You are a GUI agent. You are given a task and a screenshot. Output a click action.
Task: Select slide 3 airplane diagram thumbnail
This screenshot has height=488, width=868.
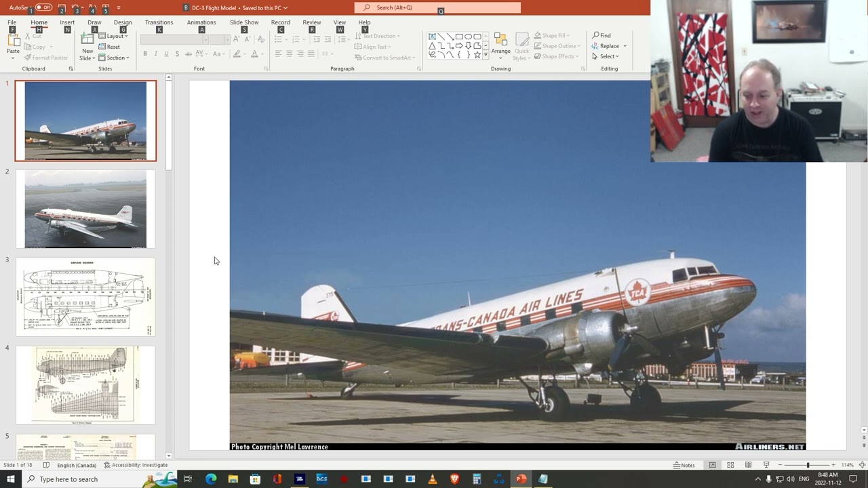(x=85, y=297)
